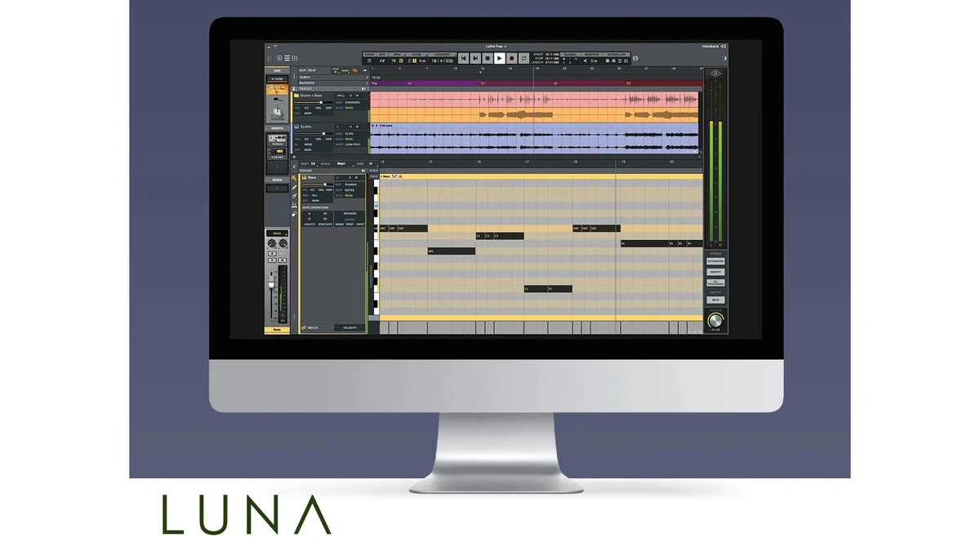
Task: Click the v2 marker in Markers lane
Action: 555,83
